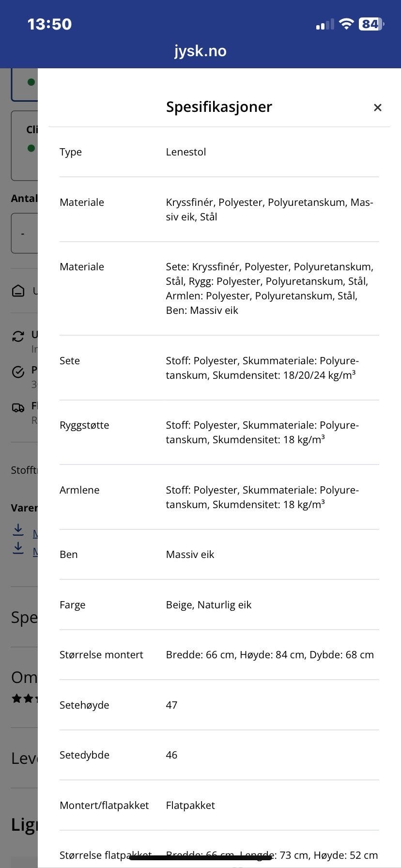401x868 pixels.
Task: Open the first underlined download link
Action: point(35,533)
